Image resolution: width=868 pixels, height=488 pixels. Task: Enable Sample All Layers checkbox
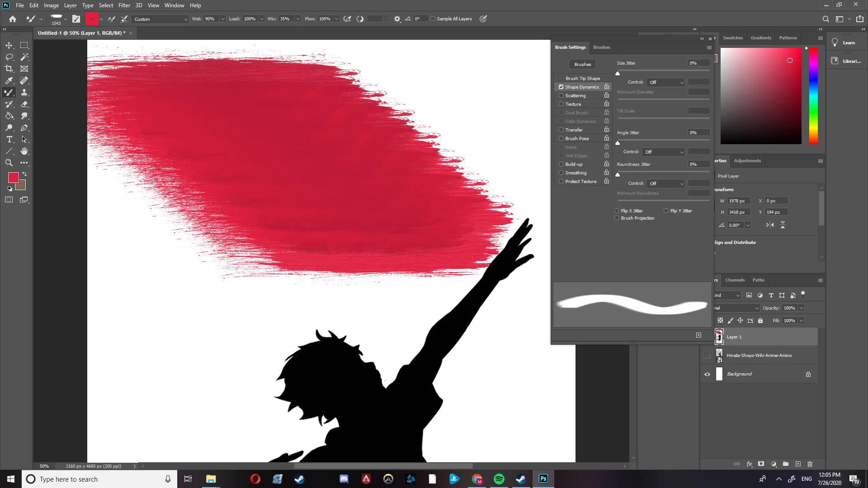tap(433, 19)
